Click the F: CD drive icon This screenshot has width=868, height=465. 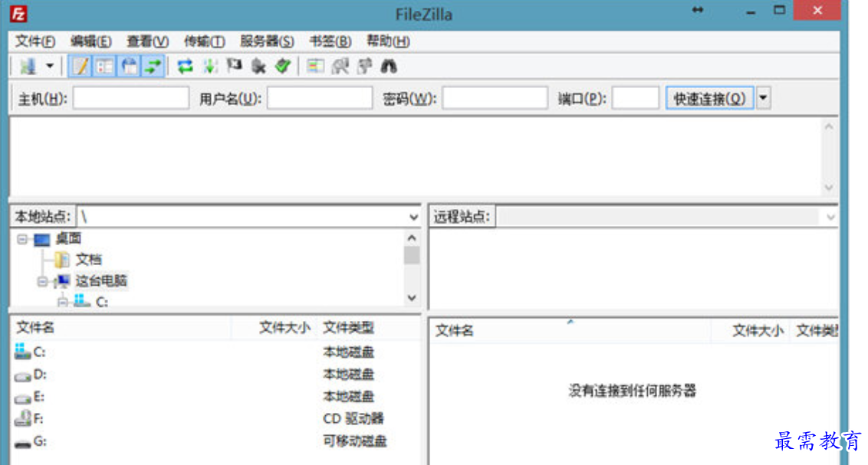coord(23,418)
